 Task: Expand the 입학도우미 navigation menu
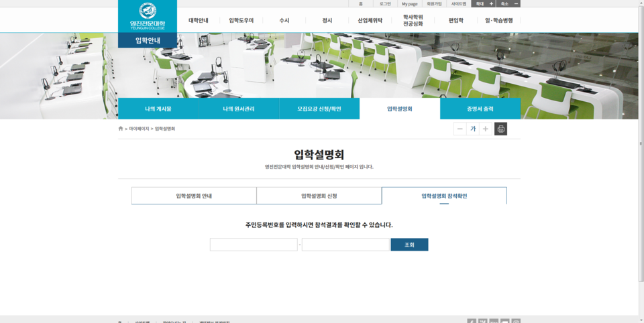click(x=241, y=21)
